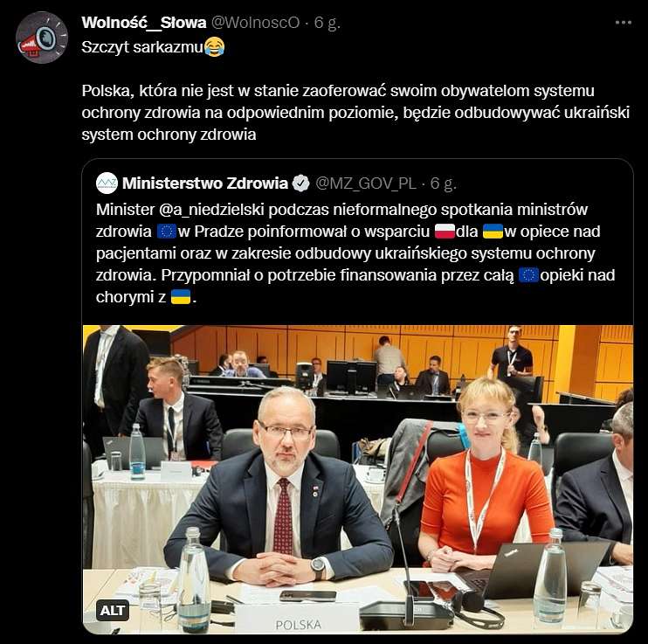The width and height of the screenshot is (648, 644).
Task: Click the @WolnoscO handle
Action: pyautogui.click(x=255, y=23)
